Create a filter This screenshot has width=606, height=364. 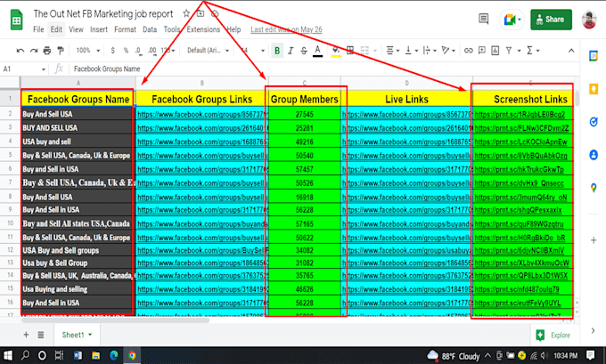click(x=509, y=51)
